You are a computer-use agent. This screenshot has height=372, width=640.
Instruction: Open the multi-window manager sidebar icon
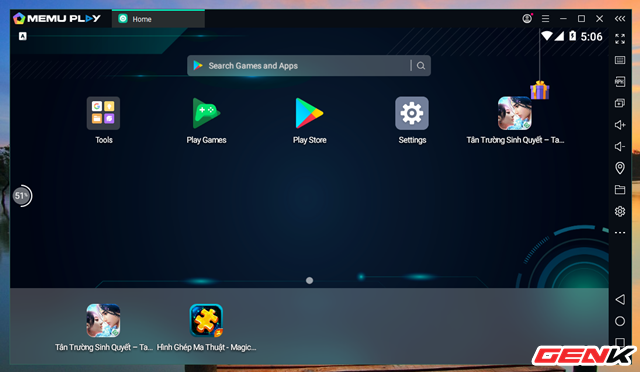620,103
